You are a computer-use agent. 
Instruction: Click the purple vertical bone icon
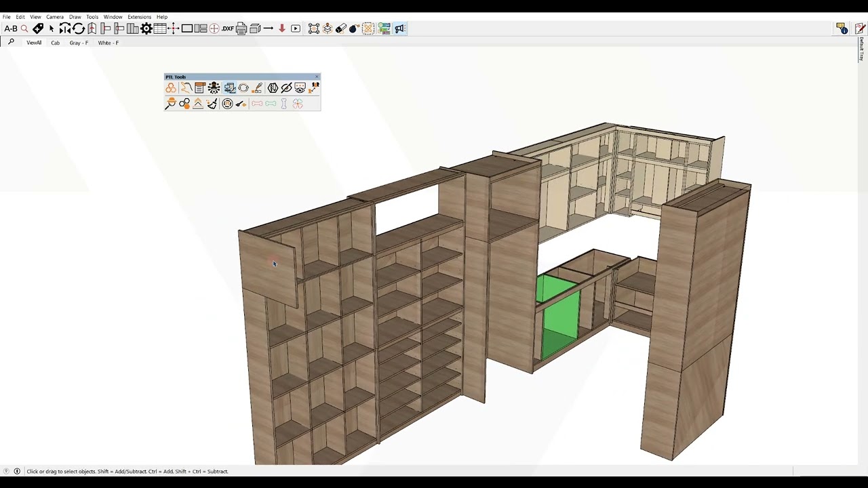(283, 104)
